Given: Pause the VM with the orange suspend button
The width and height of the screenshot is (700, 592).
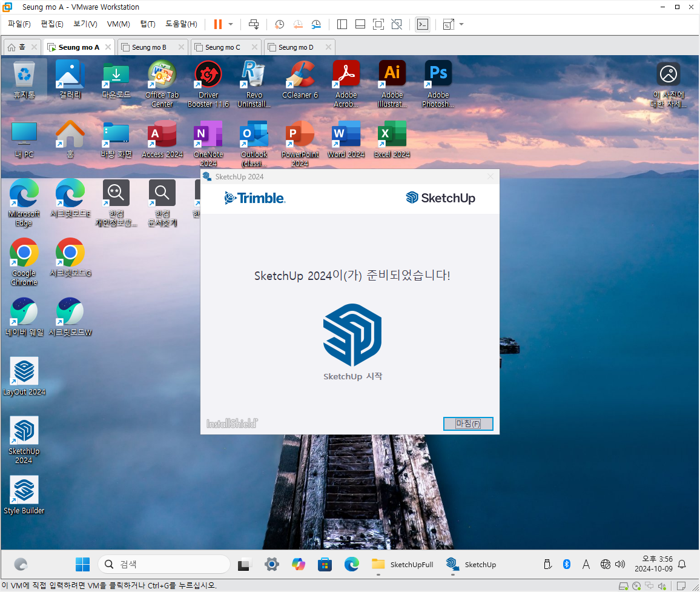Looking at the screenshot, I should (218, 24).
